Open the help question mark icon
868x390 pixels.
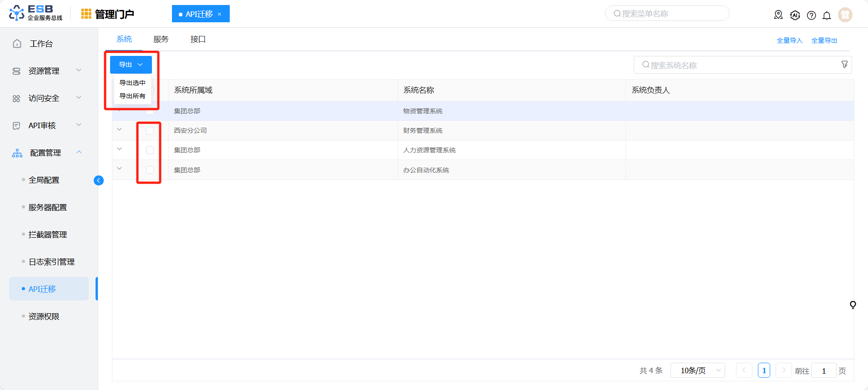pyautogui.click(x=811, y=15)
